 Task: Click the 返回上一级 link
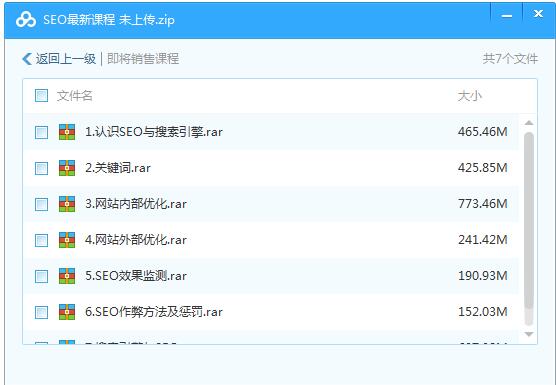[x=66, y=59]
